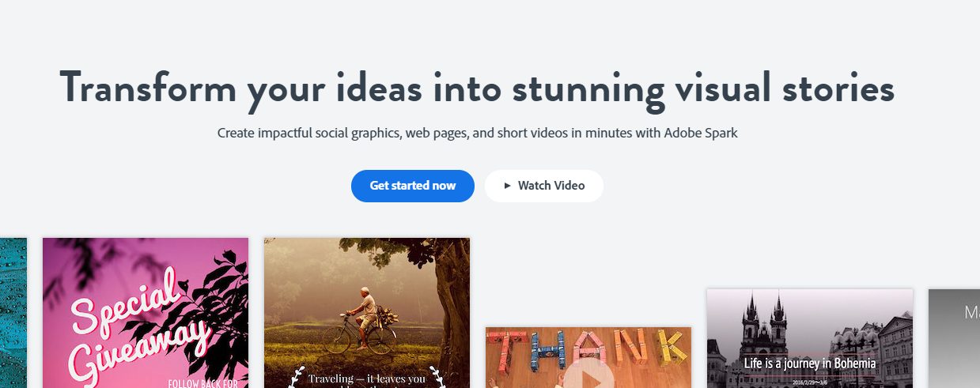
Task: Click the Life is a journey in Bohemia title
Action: point(810,364)
